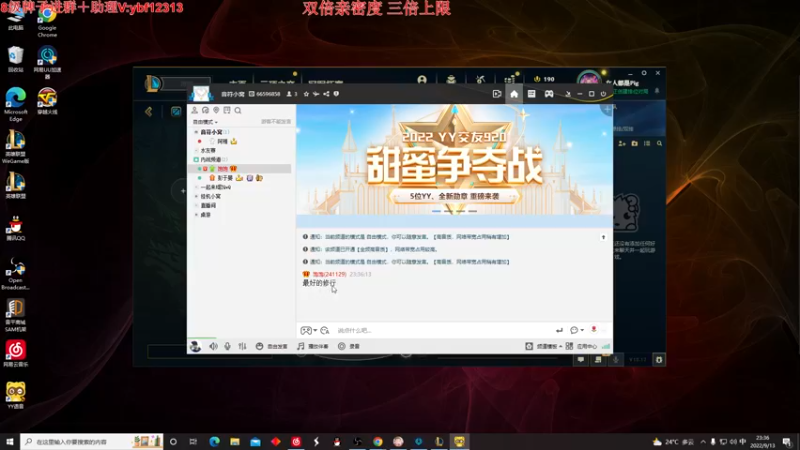The height and width of the screenshot is (450, 800).
Task: Enter the 一起来嗨gvg sub-channel
Action: click(216, 187)
